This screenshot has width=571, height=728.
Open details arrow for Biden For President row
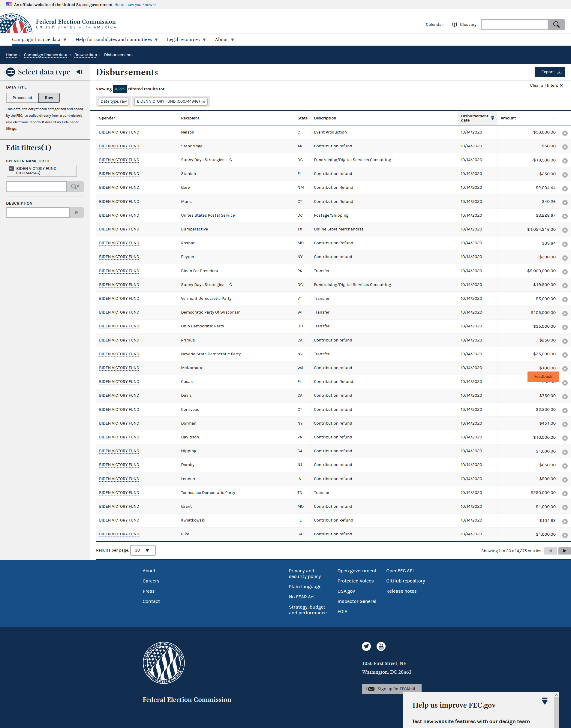point(565,272)
